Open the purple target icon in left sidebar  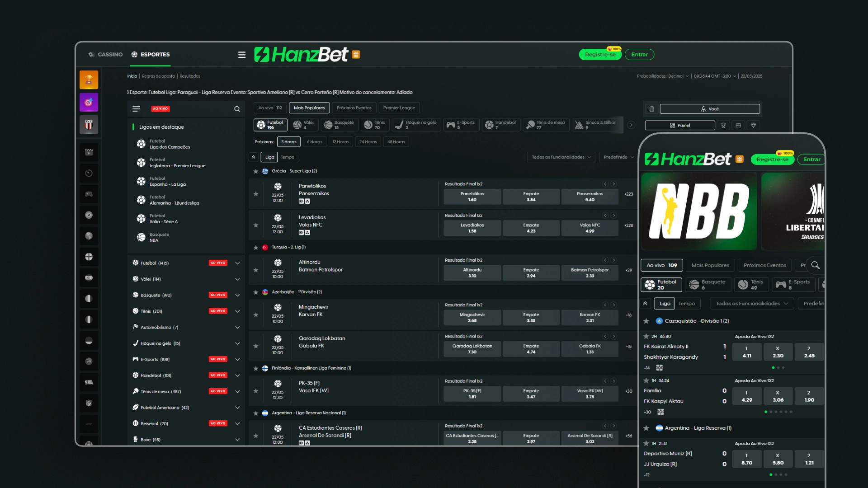click(x=89, y=102)
